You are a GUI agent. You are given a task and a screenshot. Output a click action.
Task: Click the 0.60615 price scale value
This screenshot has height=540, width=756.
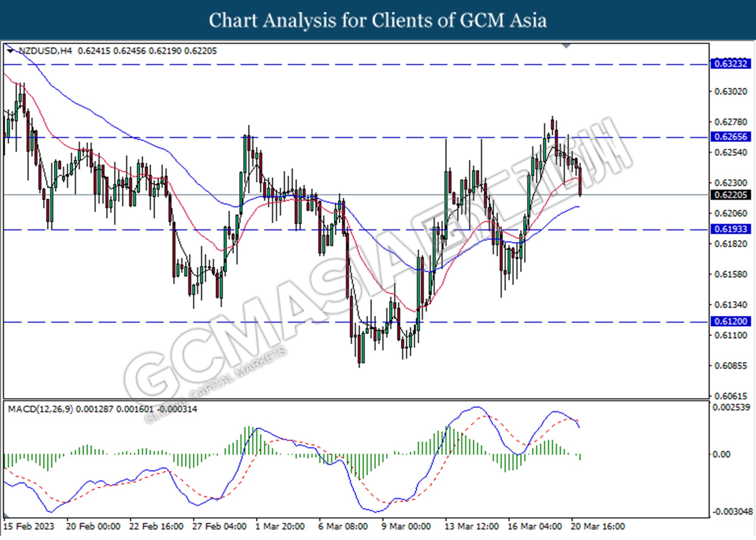pyautogui.click(x=731, y=396)
